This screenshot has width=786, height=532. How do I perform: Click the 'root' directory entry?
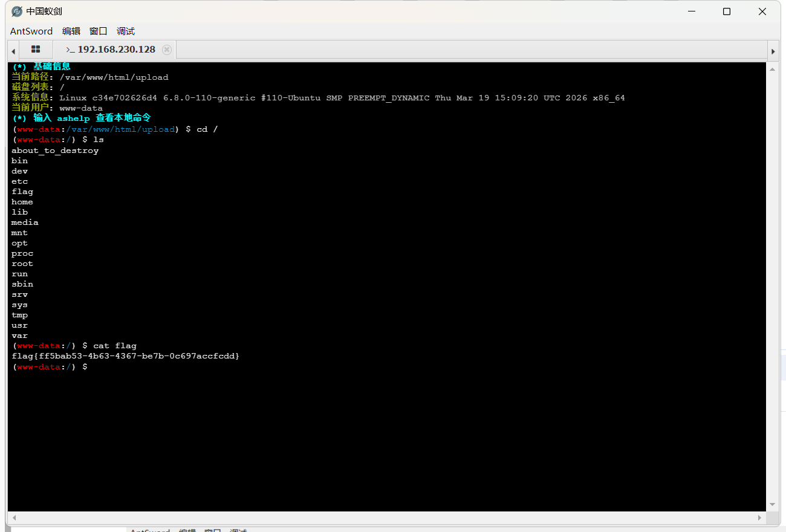click(22, 264)
